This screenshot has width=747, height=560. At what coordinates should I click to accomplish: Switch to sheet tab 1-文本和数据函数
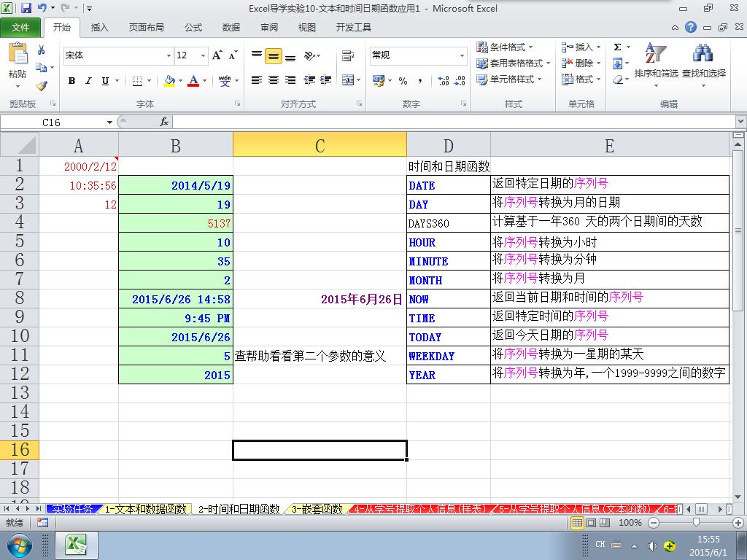pyautogui.click(x=145, y=509)
